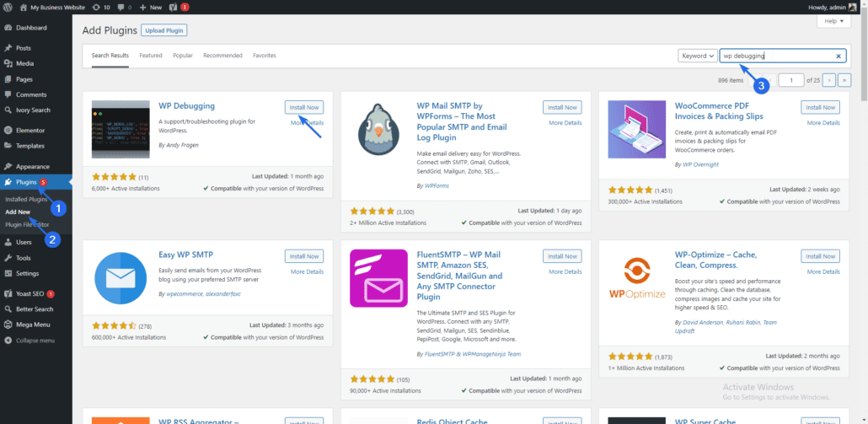Open the WPForms author link
The image size is (868, 424).
(x=437, y=186)
